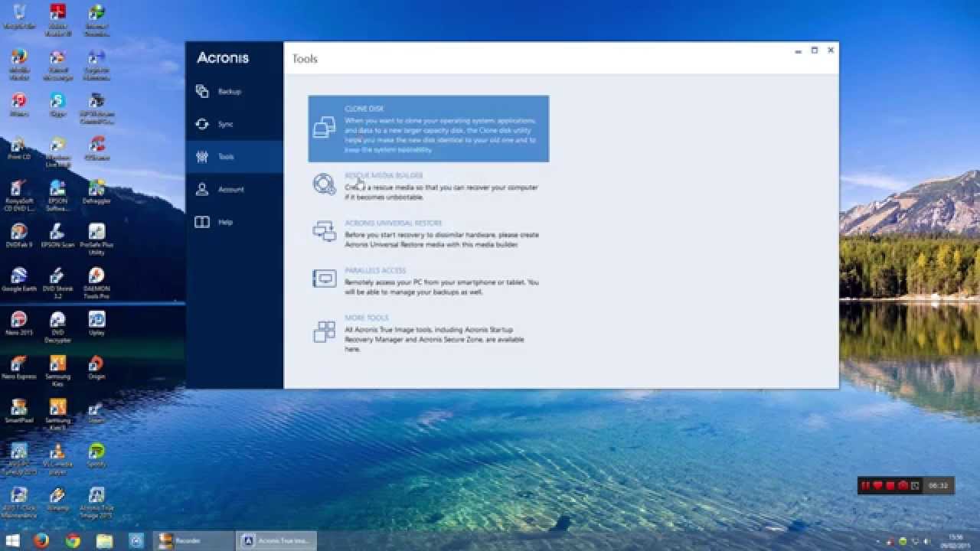Click the Parallels Access monitor icon

point(325,279)
